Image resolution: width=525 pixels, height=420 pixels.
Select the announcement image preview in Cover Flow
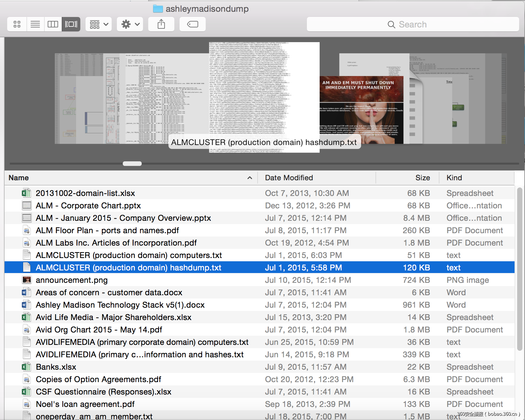pyautogui.click(x=361, y=110)
